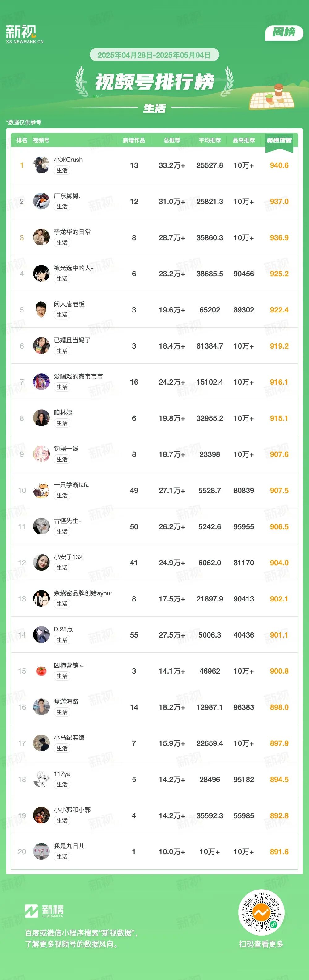Select the 新榜指数 column header

279,140
